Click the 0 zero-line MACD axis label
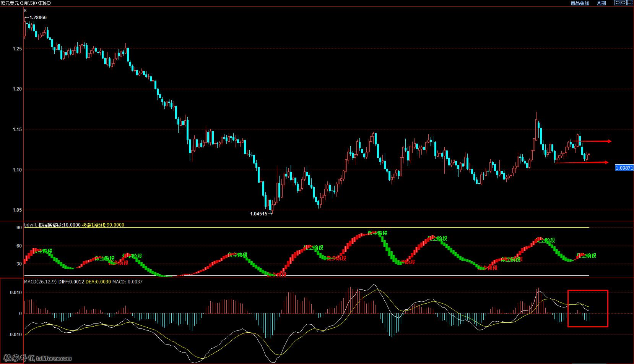This screenshot has width=634, height=364. point(20,314)
